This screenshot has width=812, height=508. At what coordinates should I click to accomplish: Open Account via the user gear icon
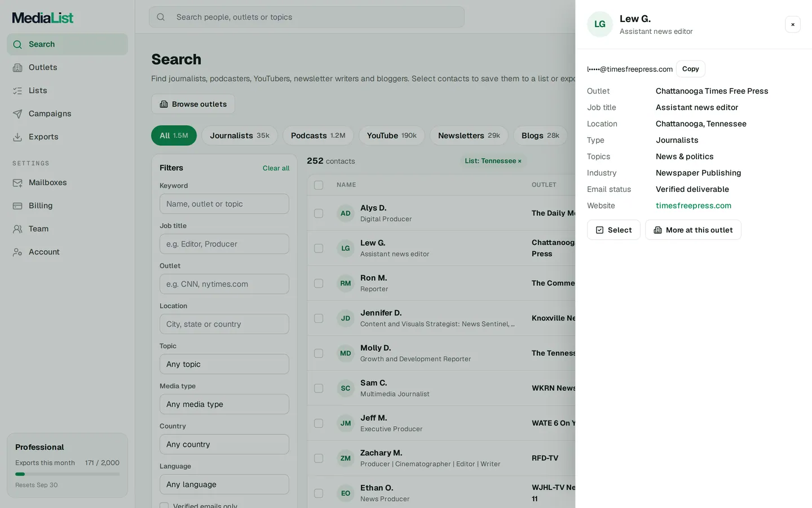(17, 252)
